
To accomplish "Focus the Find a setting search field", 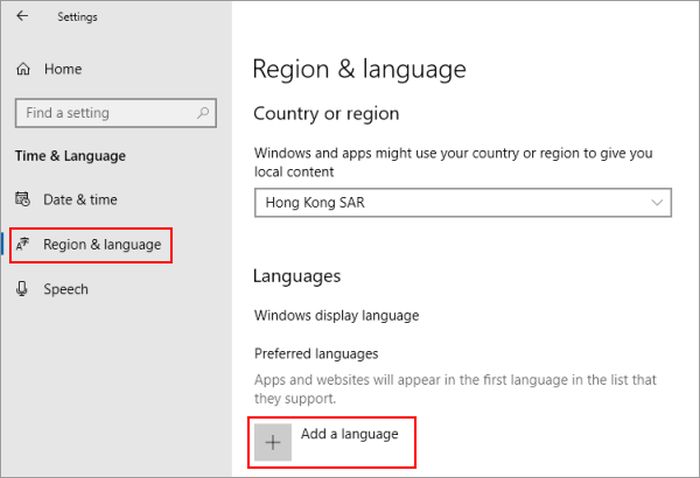I will pos(105,114).
